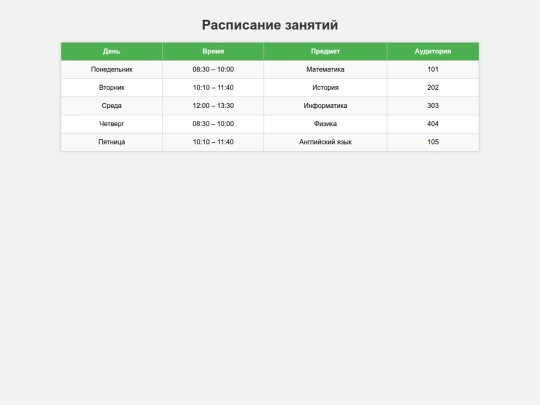
Task: Click the "День" column header
Action: [x=112, y=51]
